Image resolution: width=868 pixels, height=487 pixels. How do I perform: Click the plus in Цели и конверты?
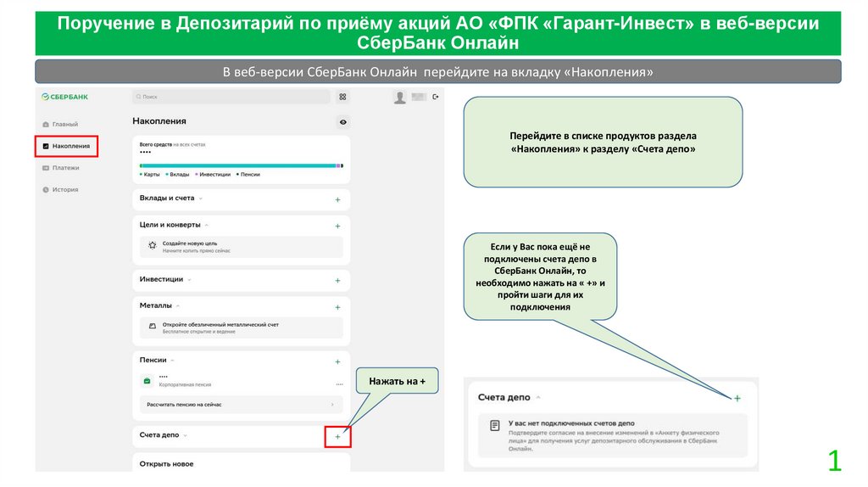pos(337,226)
